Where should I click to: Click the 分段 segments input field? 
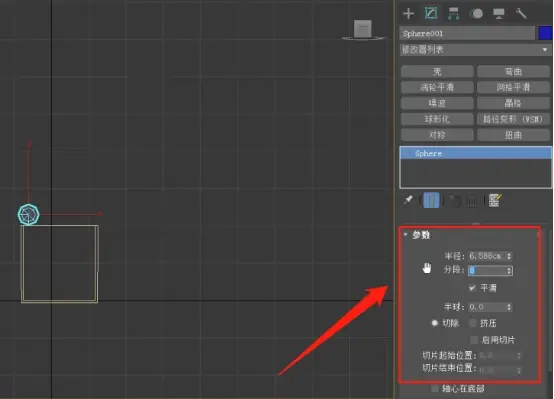click(x=487, y=271)
